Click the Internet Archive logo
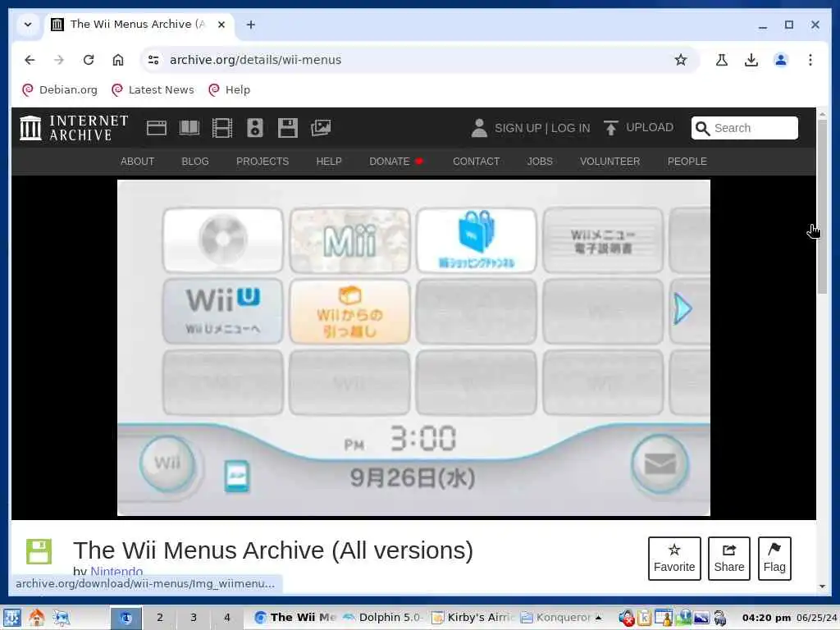The width and height of the screenshot is (840, 630). [74, 128]
